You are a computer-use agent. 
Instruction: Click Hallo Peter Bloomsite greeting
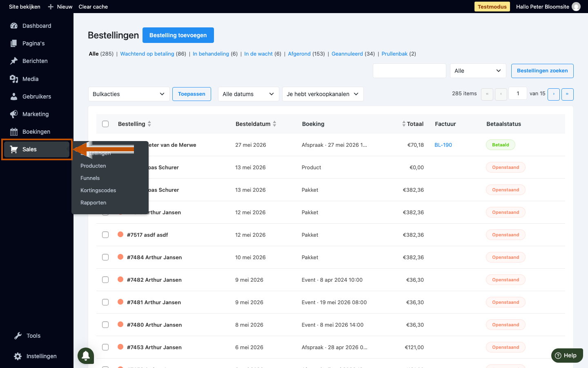[542, 7]
